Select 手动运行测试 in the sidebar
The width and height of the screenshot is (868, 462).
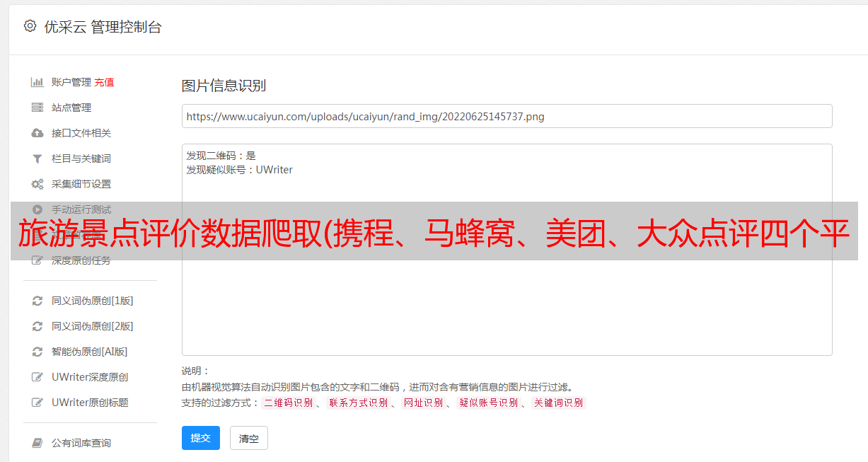click(x=81, y=209)
